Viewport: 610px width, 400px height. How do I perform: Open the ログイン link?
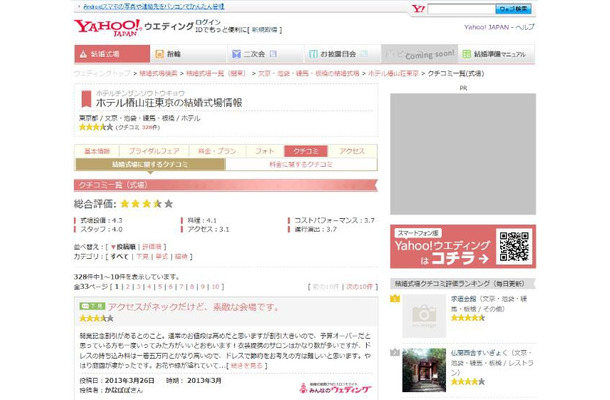click(208, 23)
